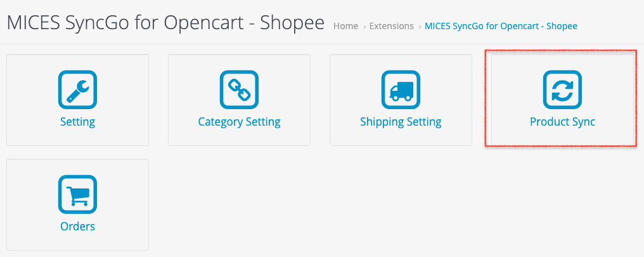The height and width of the screenshot is (257, 644).
Task: Click the shopping cart Orders icon
Action: [x=77, y=194]
